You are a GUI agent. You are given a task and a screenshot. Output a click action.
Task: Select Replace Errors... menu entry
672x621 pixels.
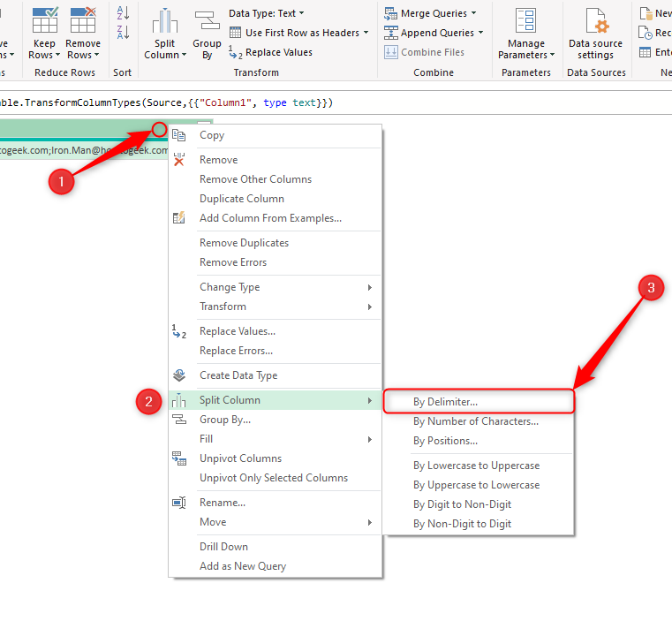click(276, 351)
